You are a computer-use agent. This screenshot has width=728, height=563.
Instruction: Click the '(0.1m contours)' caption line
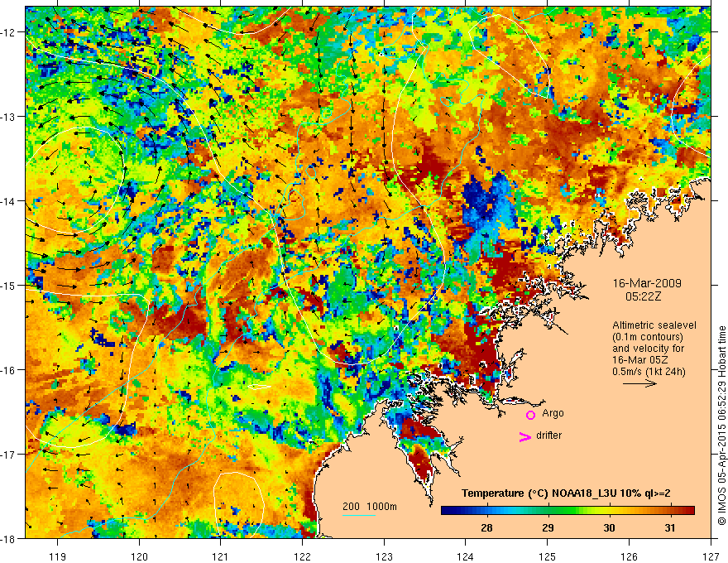click(x=648, y=337)
